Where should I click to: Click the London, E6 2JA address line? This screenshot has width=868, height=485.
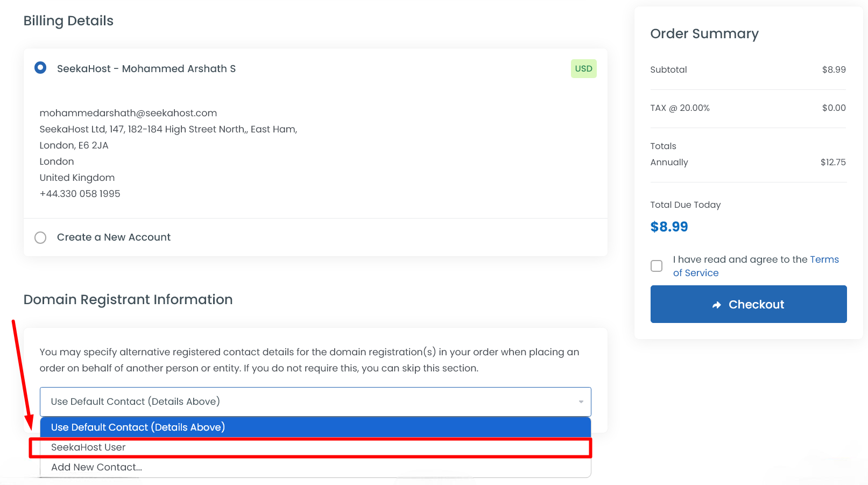[x=74, y=145]
